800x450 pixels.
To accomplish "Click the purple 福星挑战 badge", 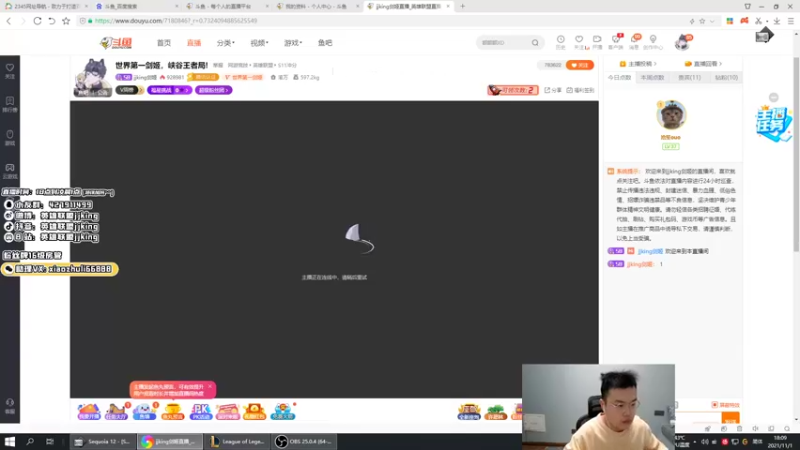I will pyautogui.click(x=169, y=90).
